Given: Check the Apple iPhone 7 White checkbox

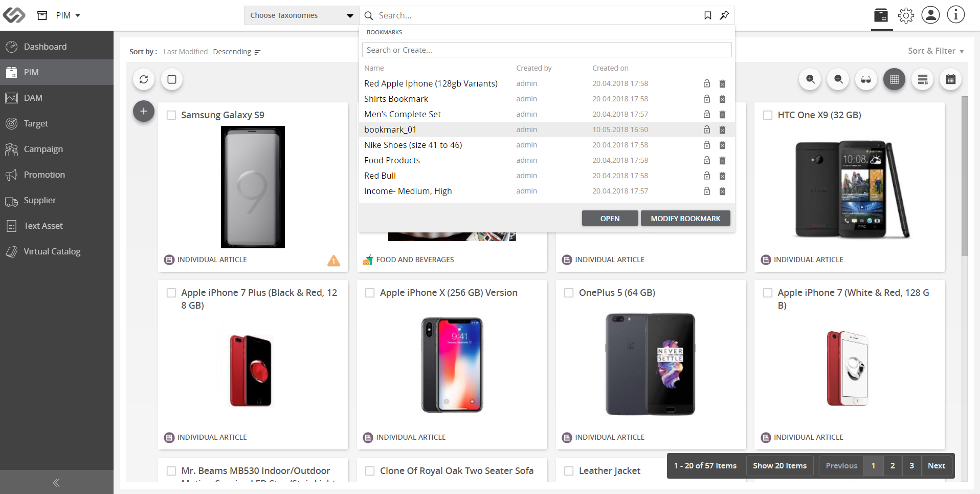Looking at the screenshot, I should tap(768, 293).
